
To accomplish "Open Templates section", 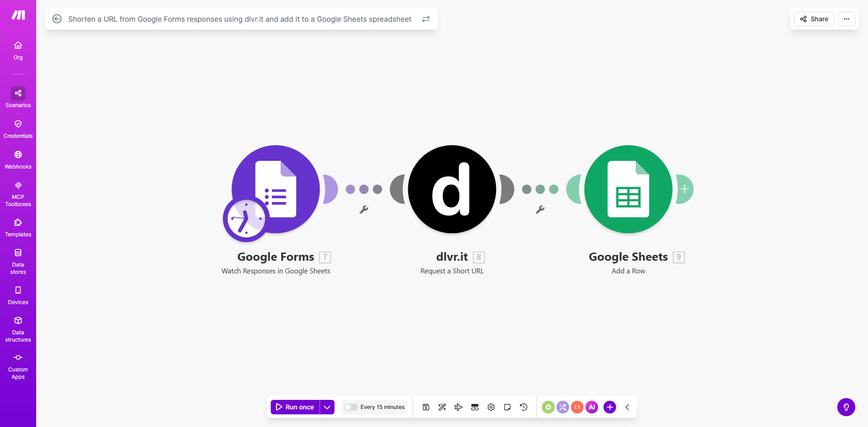I will point(18,228).
